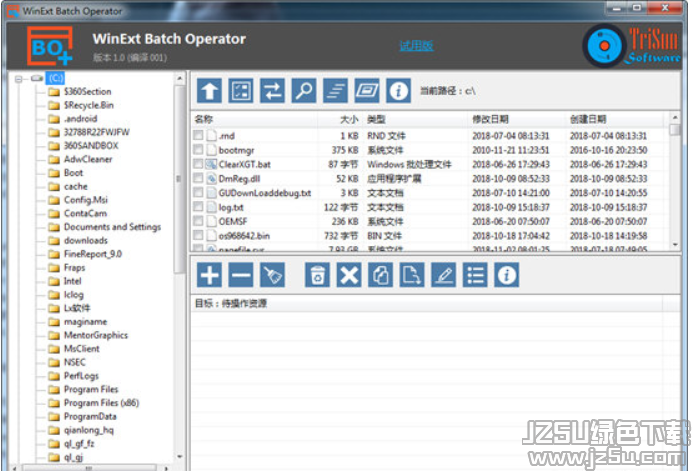This screenshot has height=471, width=692.
Task: Check the box for bootmgr
Action: pyautogui.click(x=198, y=150)
